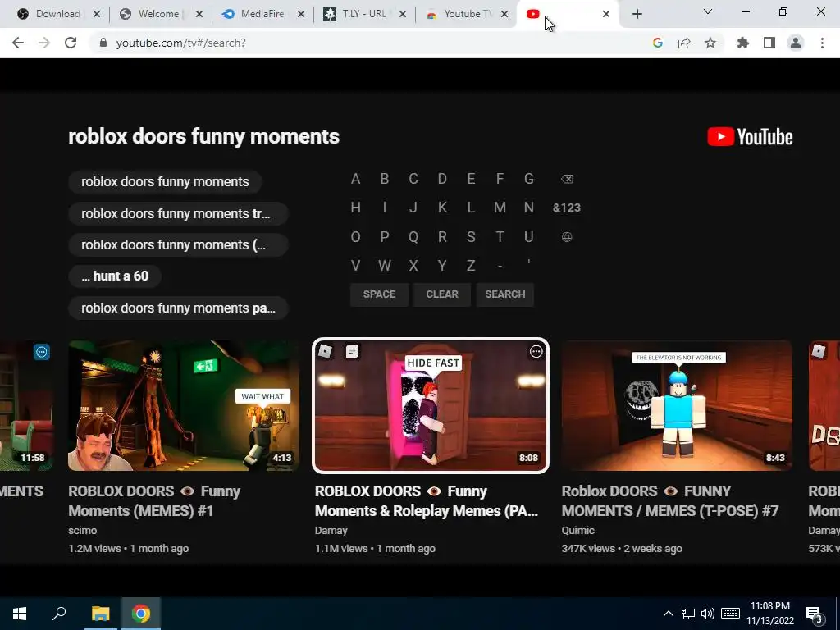Click the hyphen key on keyboard
Image resolution: width=840 pixels, height=630 pixels.
pos(500,266)
